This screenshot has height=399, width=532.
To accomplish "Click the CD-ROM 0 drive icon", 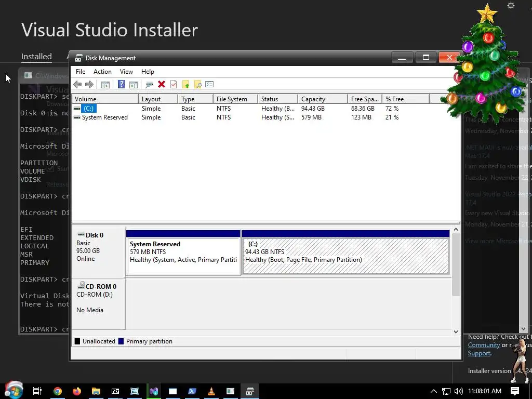I will (x=81, y=285).
